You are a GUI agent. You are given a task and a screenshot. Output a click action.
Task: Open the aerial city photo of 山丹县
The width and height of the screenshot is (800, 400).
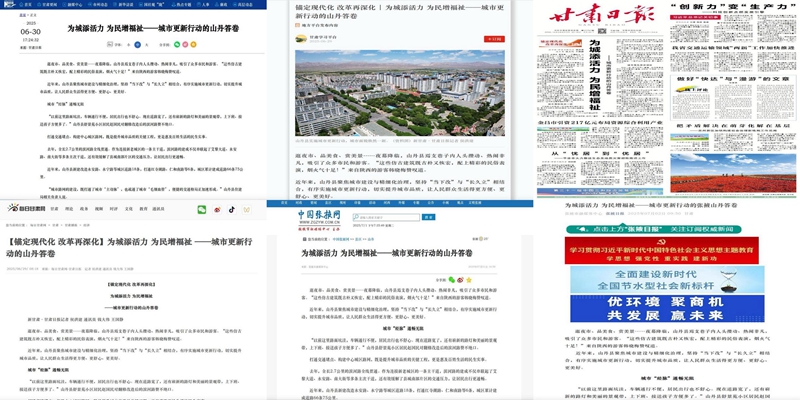(x=400, y=92)
